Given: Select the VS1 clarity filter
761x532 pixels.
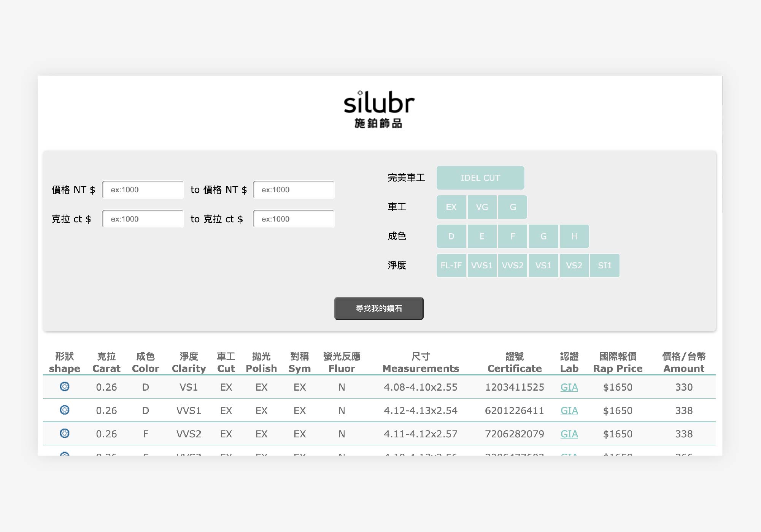Looking at the screenshot, I should point(543,265).
